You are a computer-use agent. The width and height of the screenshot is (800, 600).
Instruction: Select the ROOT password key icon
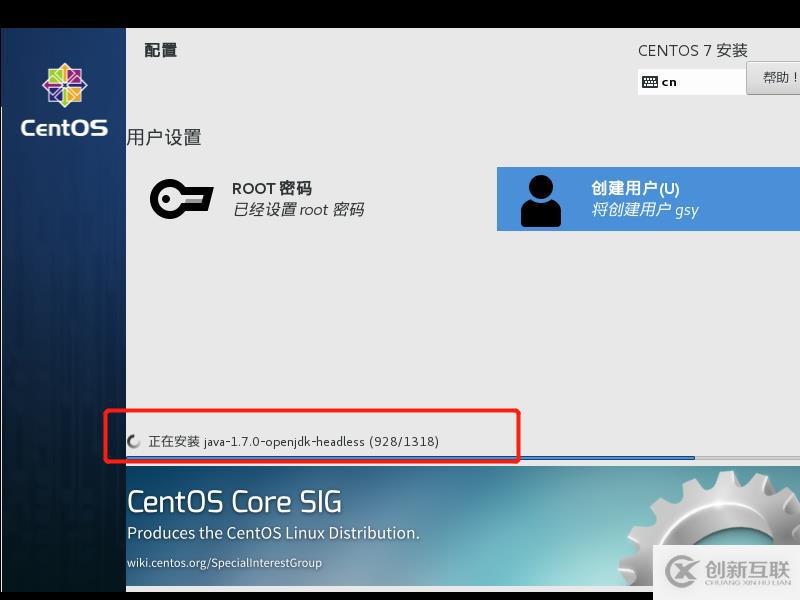click(181, 198)
